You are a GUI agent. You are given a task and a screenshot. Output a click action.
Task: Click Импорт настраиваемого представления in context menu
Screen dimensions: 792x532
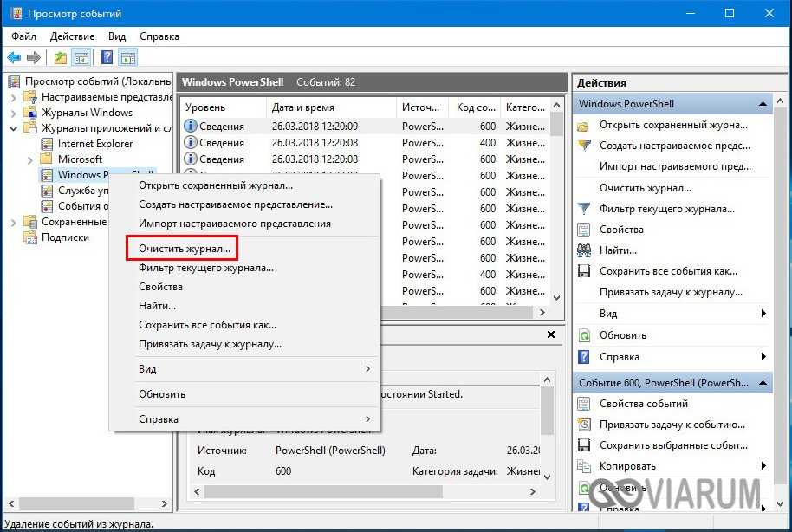[234, 224]
